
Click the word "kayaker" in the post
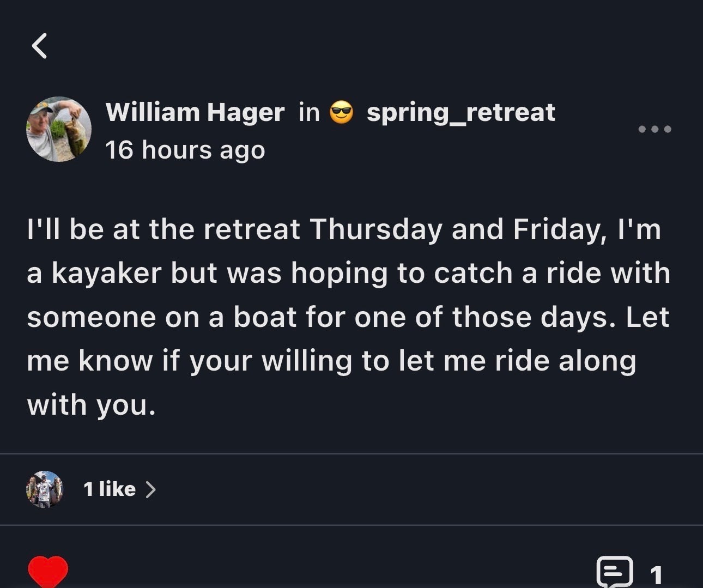(x=106, y=273)
